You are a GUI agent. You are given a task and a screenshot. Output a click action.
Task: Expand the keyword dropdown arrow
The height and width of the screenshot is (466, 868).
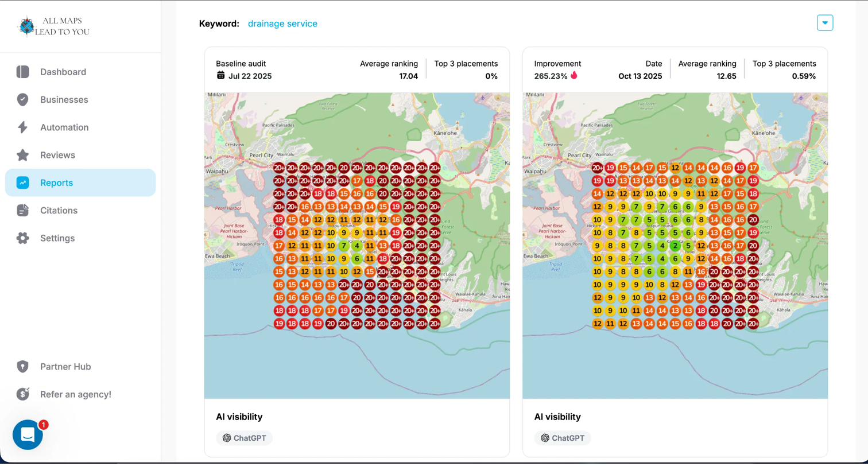point(824,23)
